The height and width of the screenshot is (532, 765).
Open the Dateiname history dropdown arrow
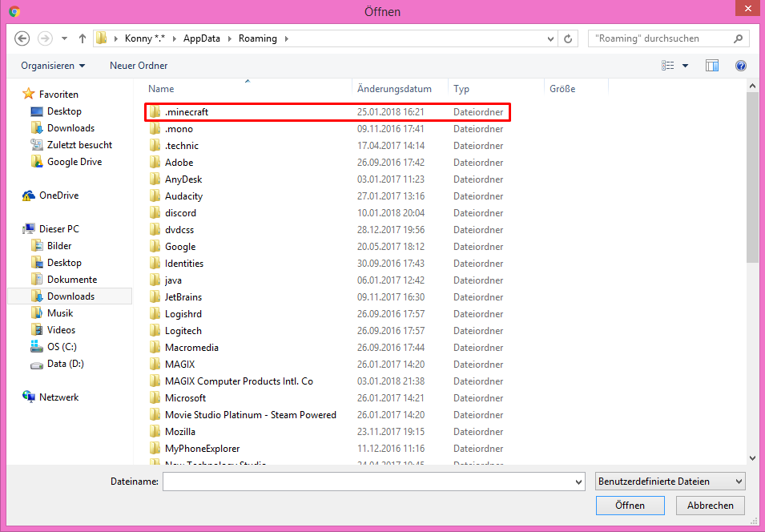click(578, 482)
